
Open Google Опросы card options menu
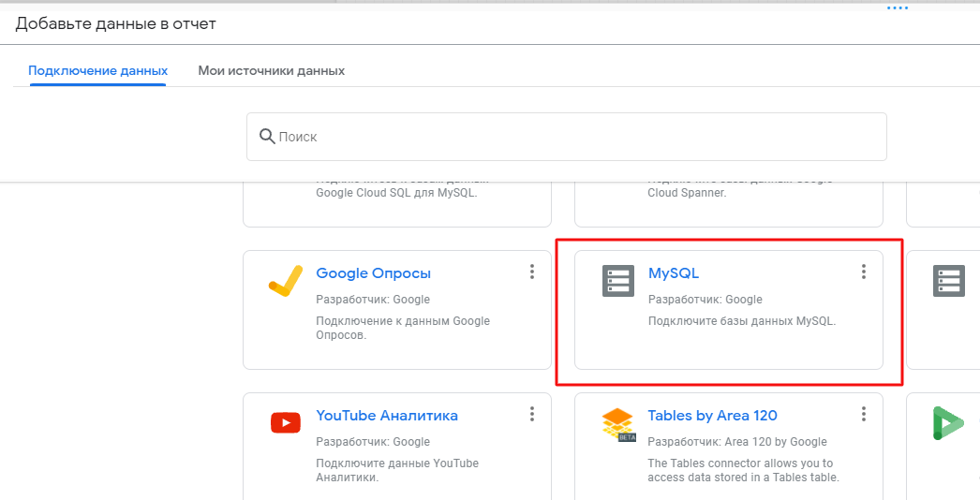[x=532, y=272]
